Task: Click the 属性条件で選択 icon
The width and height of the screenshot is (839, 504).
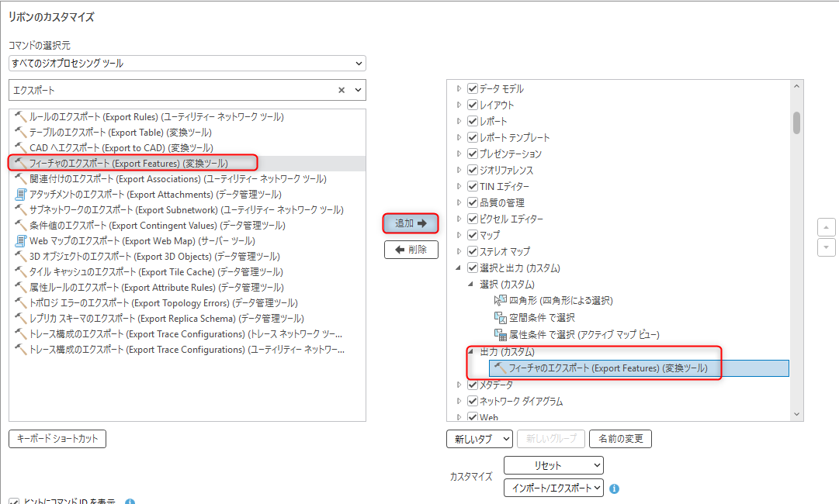Action: click(500, 335)
